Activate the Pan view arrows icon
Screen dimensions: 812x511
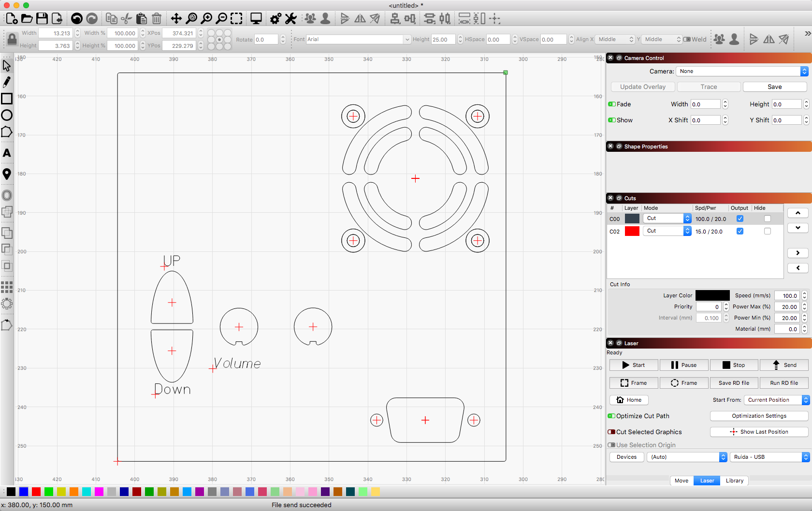click(x=176, y=19)
